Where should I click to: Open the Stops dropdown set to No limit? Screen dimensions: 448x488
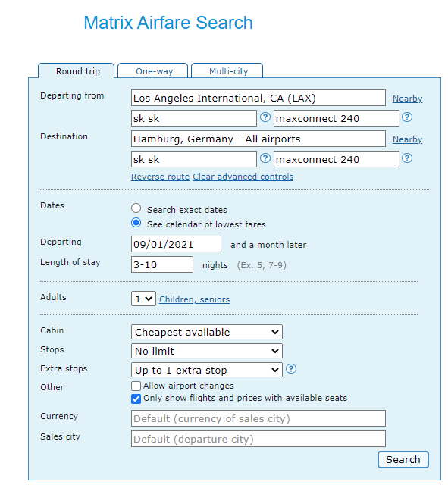point(207,351)
